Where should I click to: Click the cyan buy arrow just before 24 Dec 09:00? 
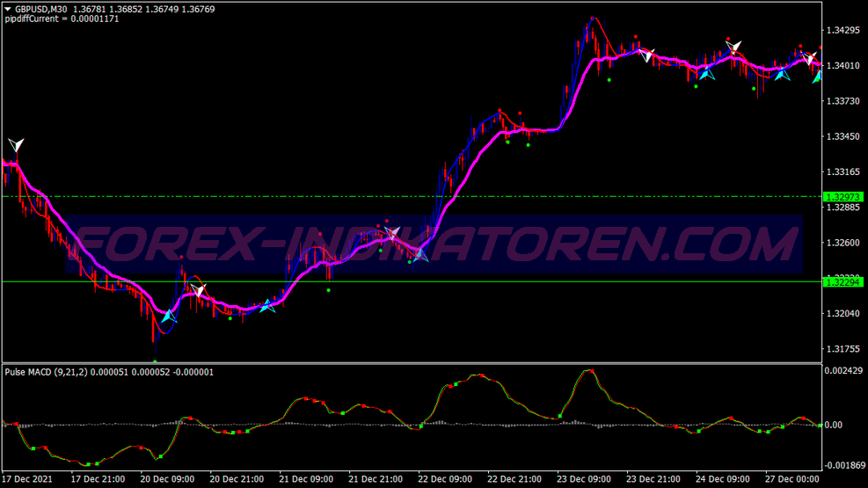click(x=706, y=73)
